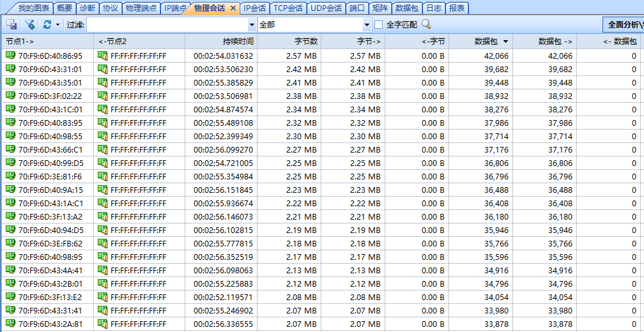Select duration cell 00:02:54.031632

click(x=221, y=56)
